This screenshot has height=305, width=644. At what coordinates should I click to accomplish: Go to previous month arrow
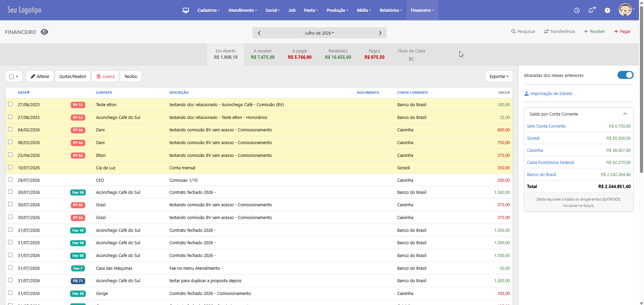[x=259, y=33]
